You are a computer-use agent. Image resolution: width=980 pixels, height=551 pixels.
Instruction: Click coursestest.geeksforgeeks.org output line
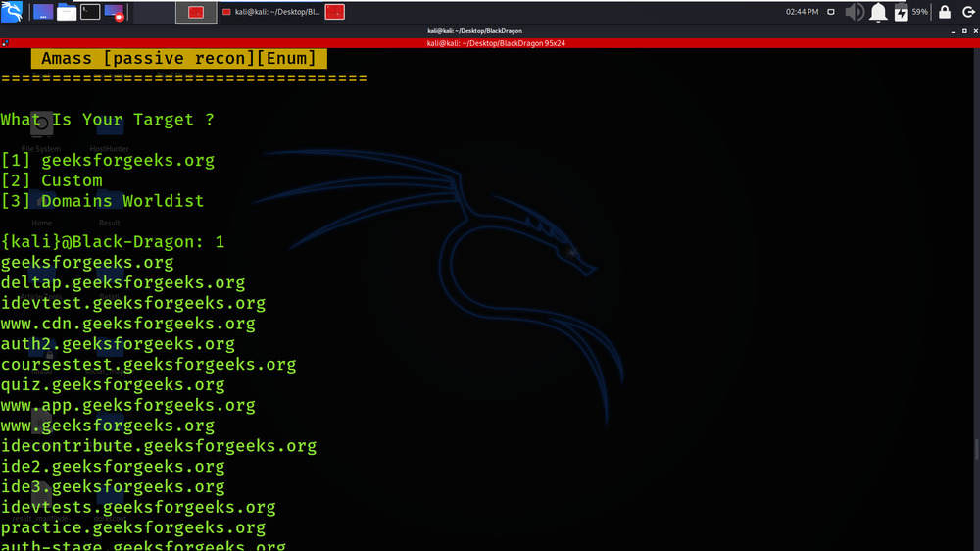pyautogui.click(x=148, y=365)
